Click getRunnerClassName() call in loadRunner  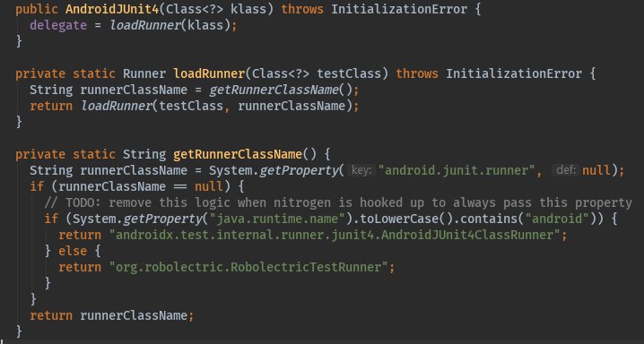click(281, 90)
